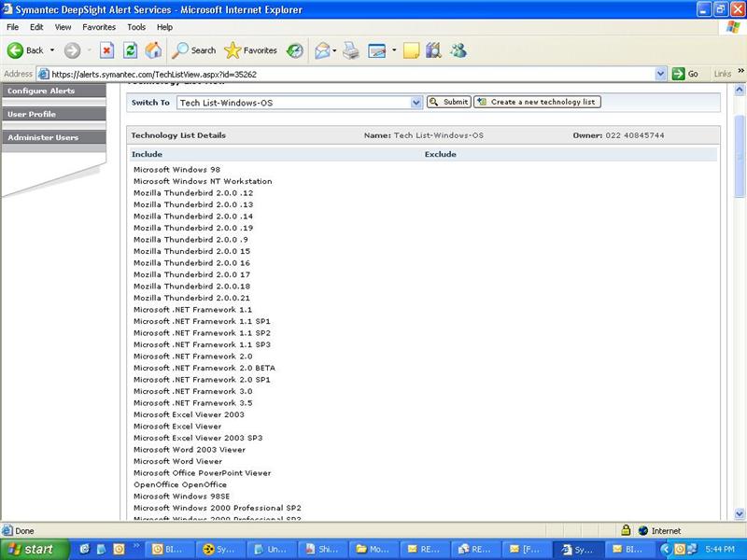This screenshot has width=747, height=560.
Task: Click the scroll down arrow
Action: coord(740,514)
